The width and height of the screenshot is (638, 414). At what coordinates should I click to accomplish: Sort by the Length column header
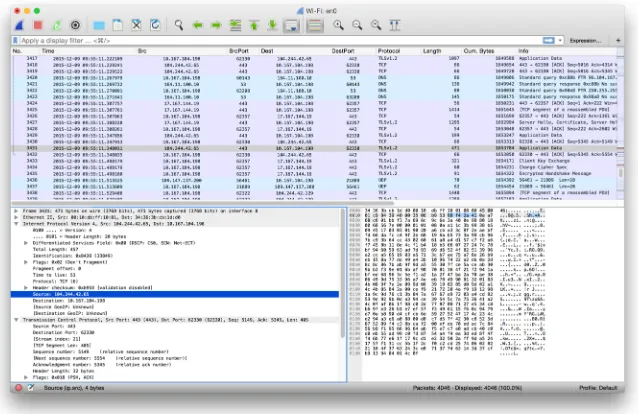click(x=432, y=51)
